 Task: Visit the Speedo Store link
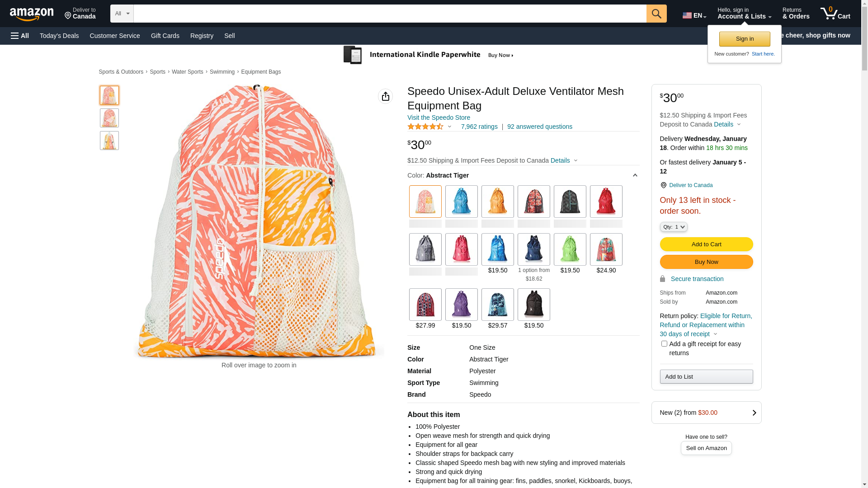coord(439,117)
